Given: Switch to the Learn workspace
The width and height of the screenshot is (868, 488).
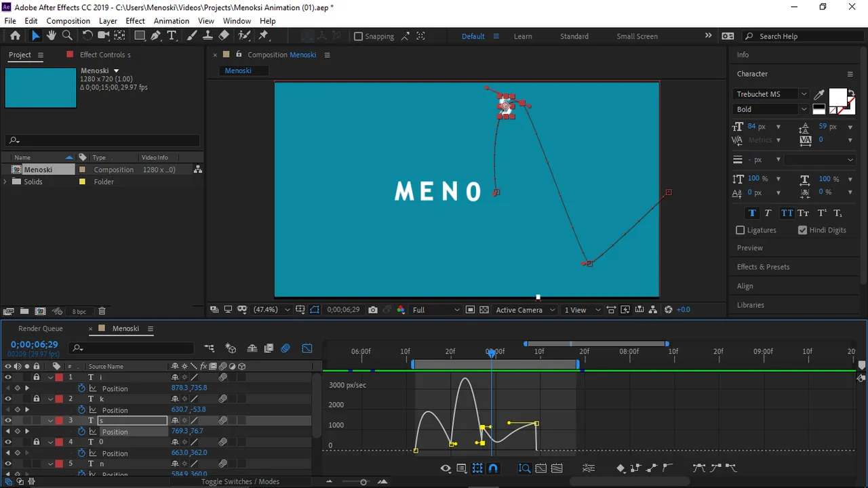Looking at the screenshot, I should point(523,37).
